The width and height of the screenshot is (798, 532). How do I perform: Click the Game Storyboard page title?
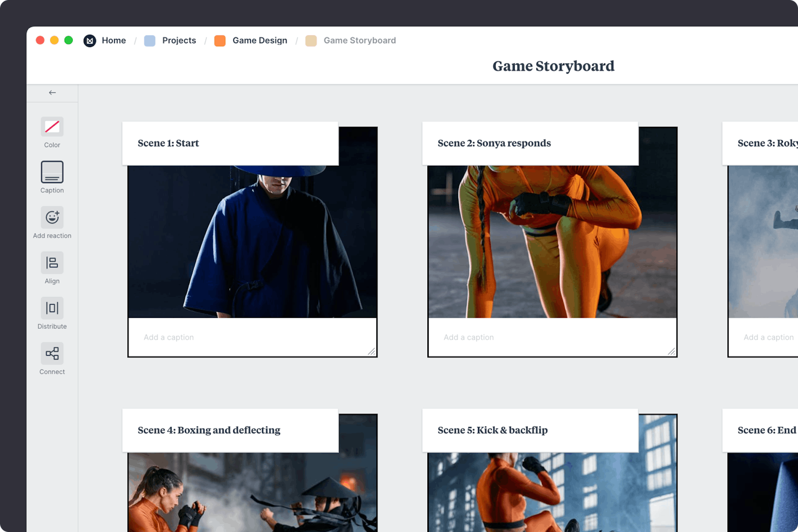click(x=553, y=66)
